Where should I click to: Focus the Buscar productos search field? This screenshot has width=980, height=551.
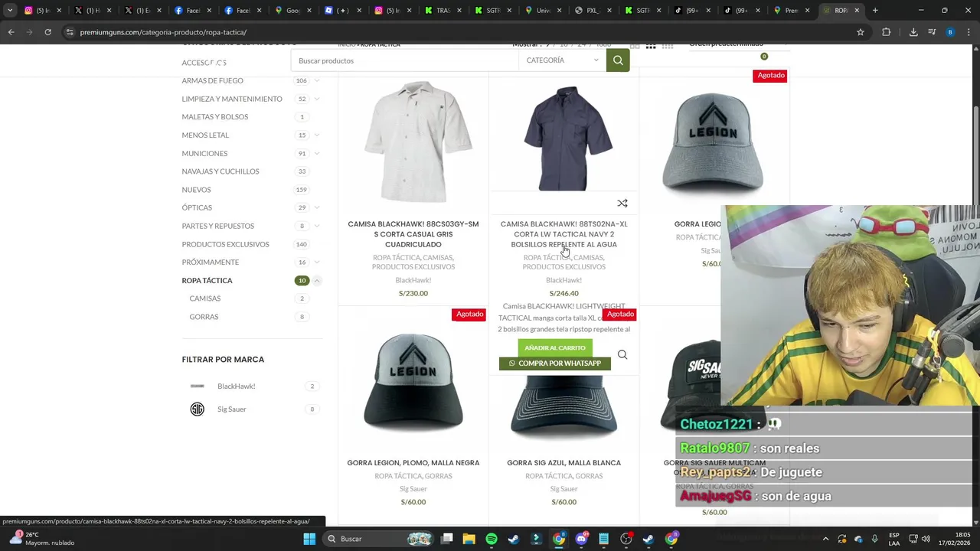pos(405,60)
